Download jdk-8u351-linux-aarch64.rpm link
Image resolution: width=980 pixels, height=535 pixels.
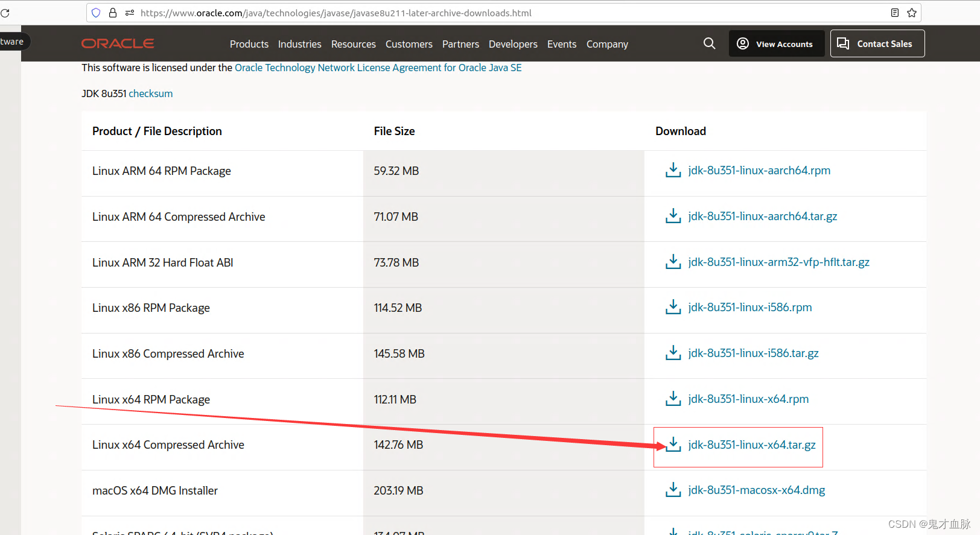tap(759, 170)
